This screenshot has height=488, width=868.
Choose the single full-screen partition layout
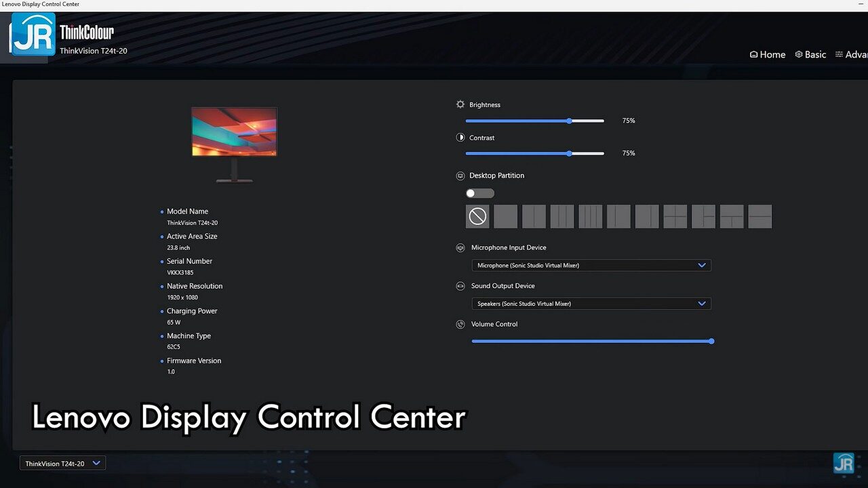505,217
